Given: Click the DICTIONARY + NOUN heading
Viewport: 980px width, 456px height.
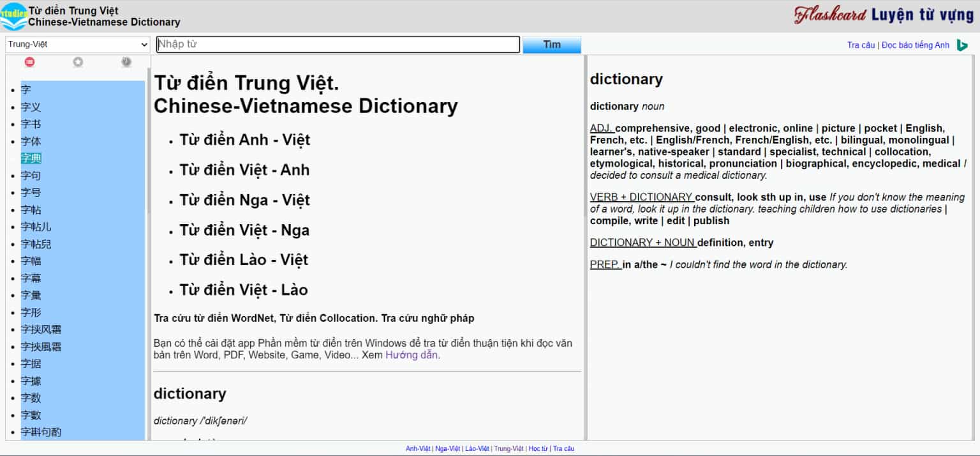Looking at the screenshot, I should (x=643, y=243).
